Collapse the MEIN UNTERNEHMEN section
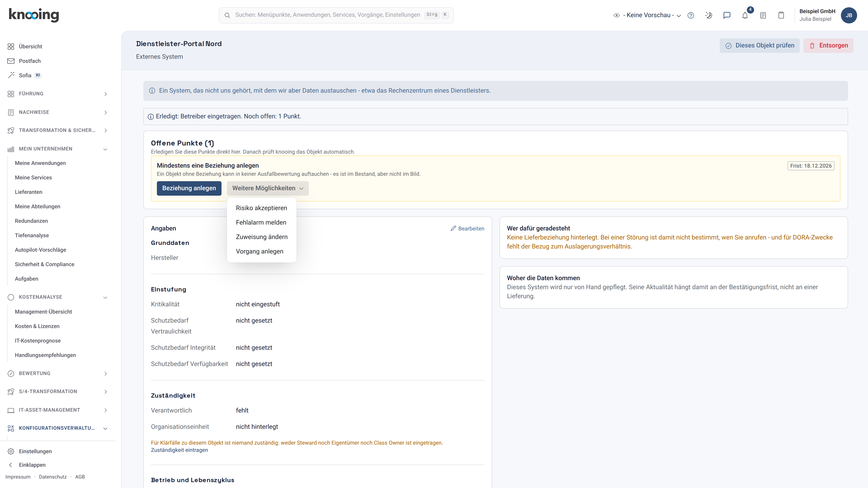 pos(58,149)
